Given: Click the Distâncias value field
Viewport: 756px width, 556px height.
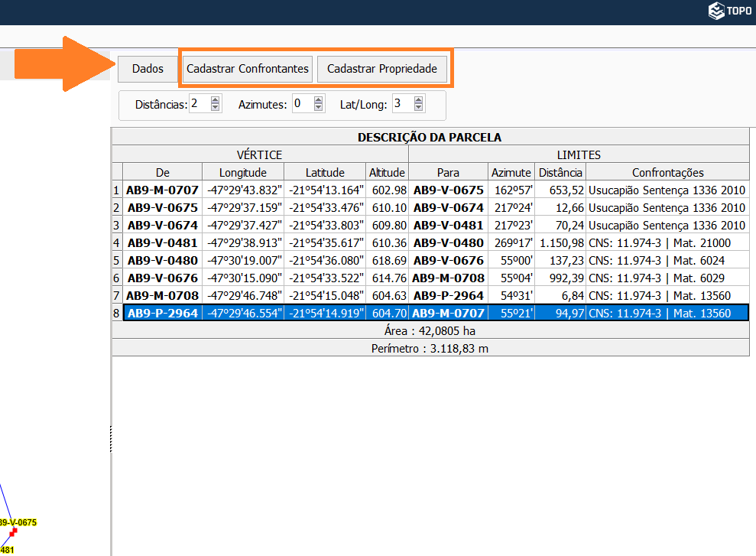Looking at the screenshot, I should [199, 104].
